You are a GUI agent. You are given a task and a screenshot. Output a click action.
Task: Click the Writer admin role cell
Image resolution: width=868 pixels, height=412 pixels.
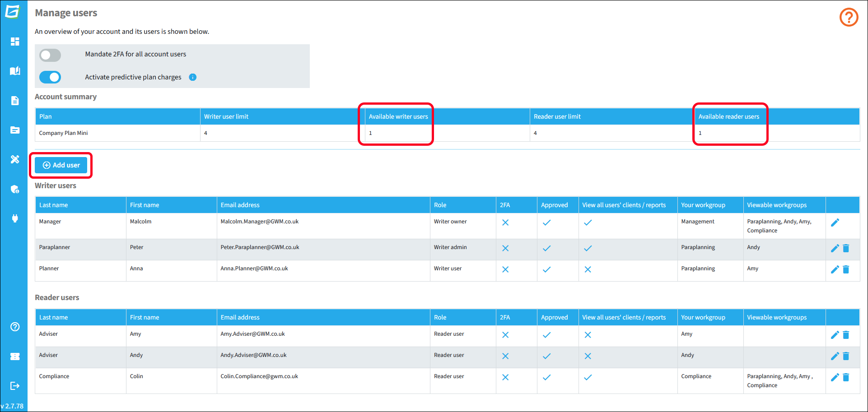click(463, 250)
